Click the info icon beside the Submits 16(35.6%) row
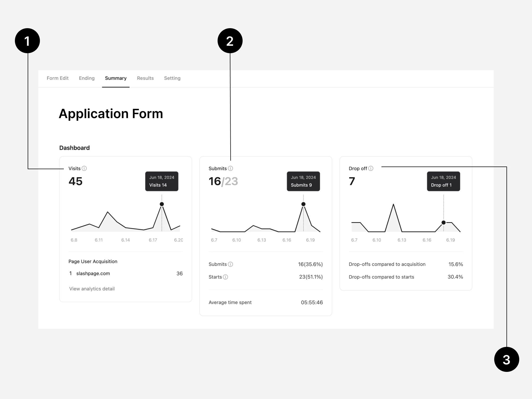532x399 pixels. point(231,264)
